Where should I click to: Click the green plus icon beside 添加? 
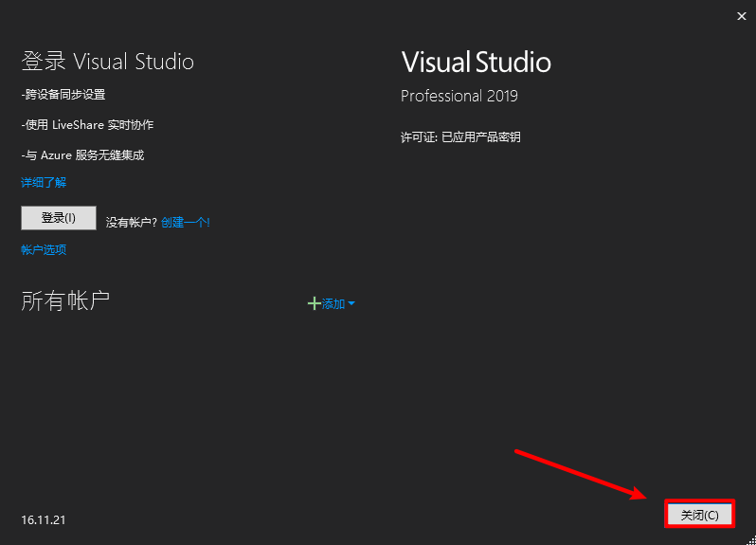[314, 303]
